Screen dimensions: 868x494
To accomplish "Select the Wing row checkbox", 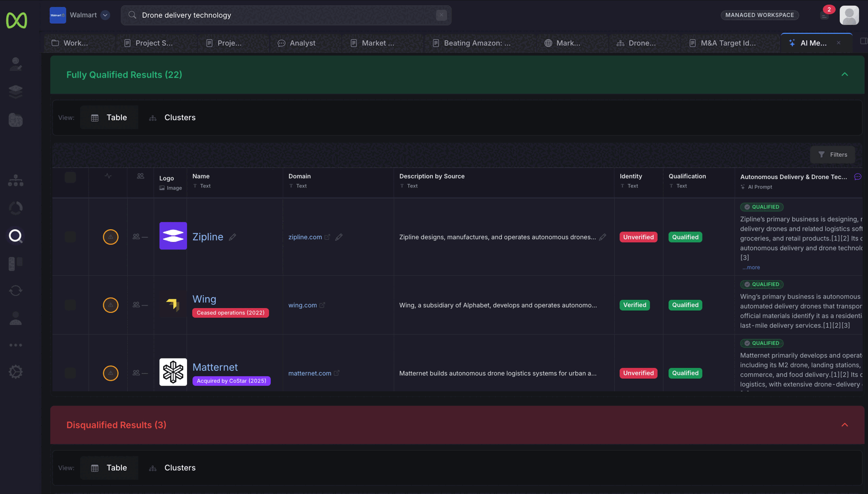I will coord(70,305).
